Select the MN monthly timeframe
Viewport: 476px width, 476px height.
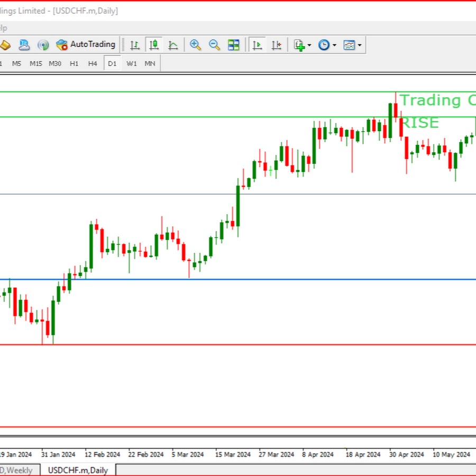[150, 63]
